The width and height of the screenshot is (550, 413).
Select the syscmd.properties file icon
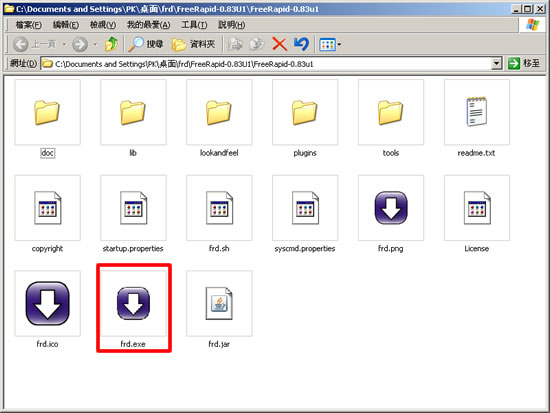pyautogui.click(x=305, y=208)
